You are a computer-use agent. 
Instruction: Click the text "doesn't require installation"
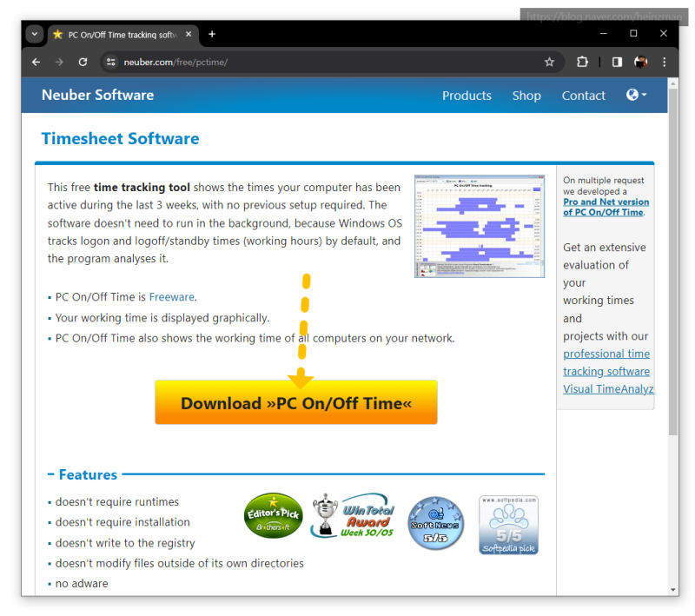(x=122, y=522)
